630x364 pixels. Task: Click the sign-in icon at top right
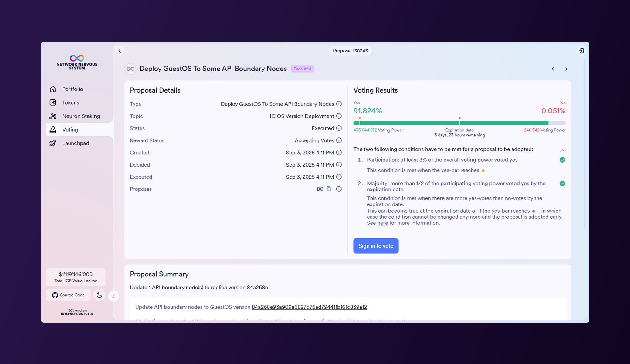coord(581,51)
